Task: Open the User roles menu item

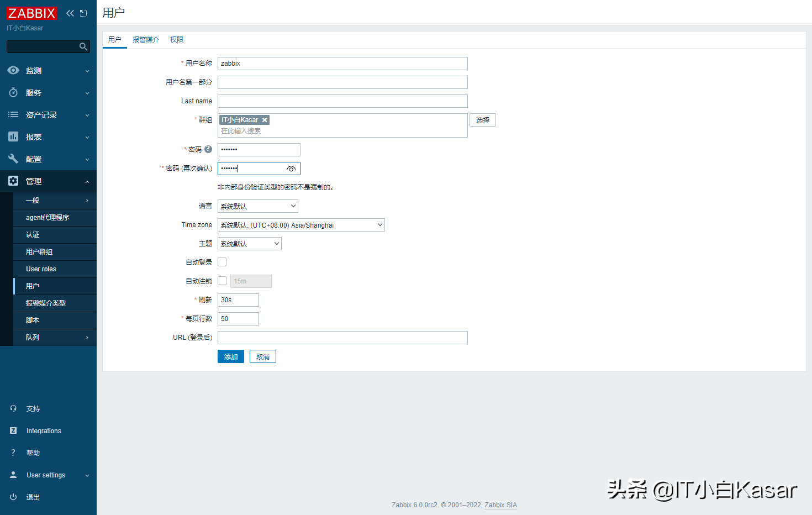Action: point(55,269)
